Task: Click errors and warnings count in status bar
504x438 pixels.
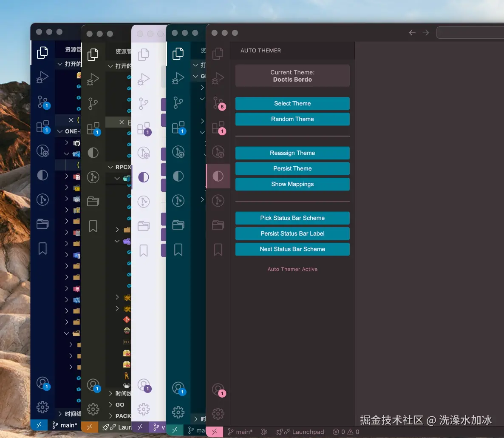Action: [x=346, y=432]
